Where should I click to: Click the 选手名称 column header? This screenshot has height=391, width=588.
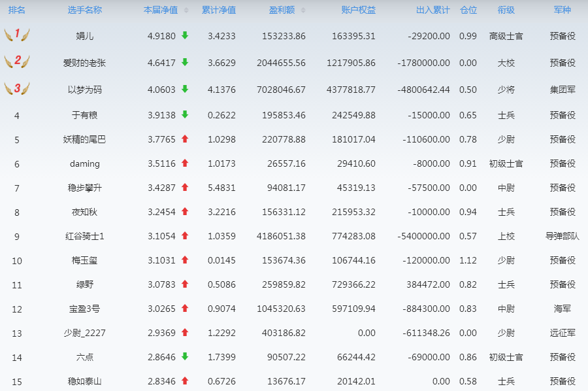pyautogui.click(x=85, y=10)
